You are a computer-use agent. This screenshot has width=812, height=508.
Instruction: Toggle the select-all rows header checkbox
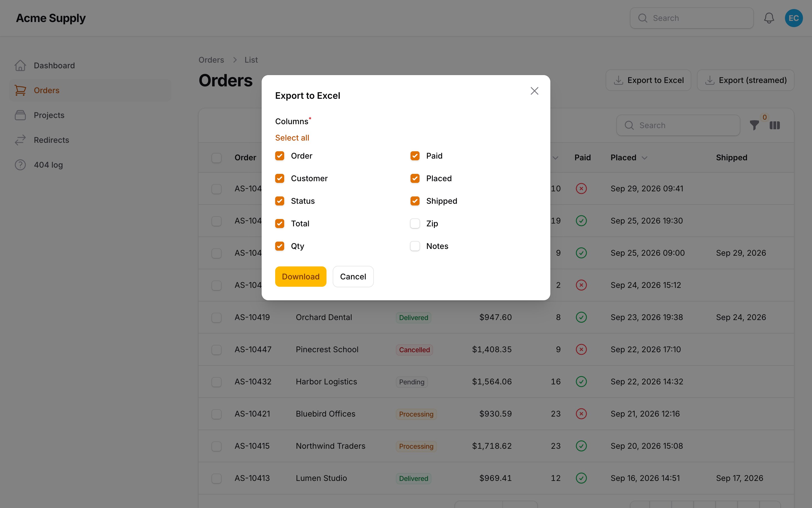(x=217, y=158)
